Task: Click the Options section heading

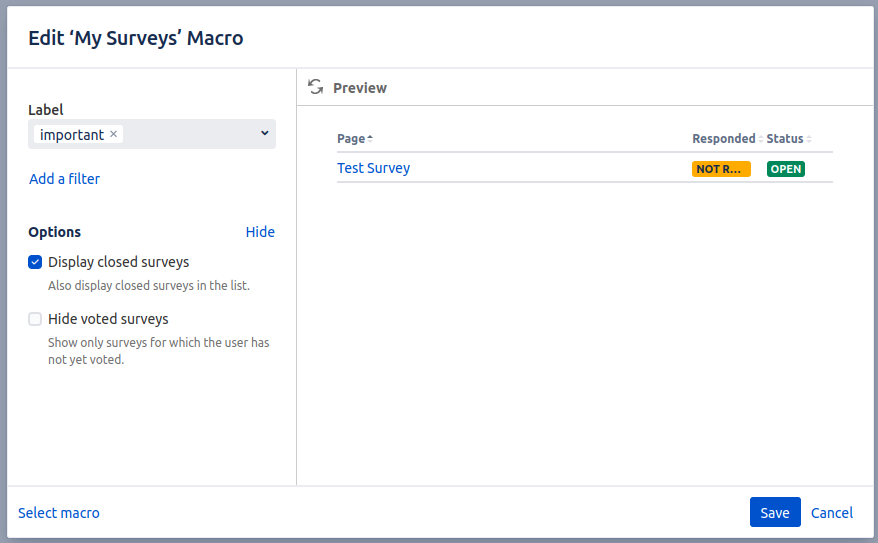Action: click(x=54, y=232)
